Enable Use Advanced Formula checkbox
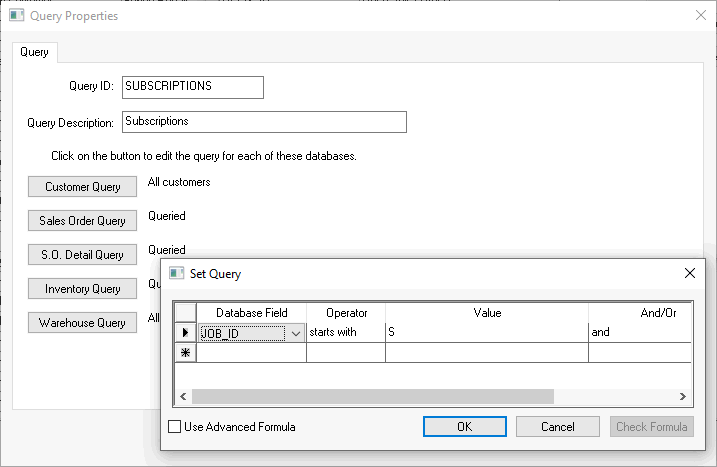This screenshot has height=467, width=717. (x=175, y=427)
